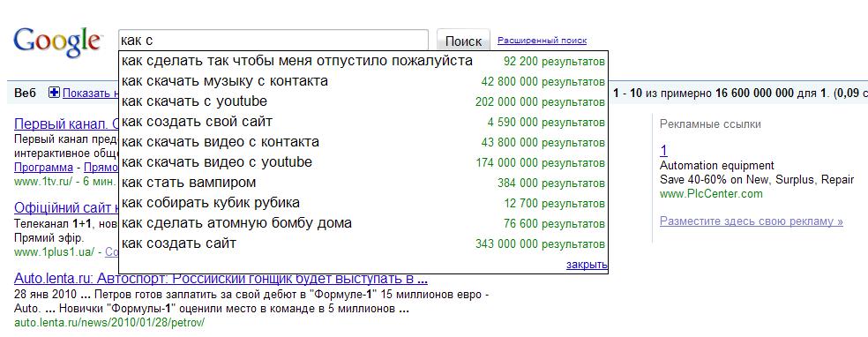Open Расширенный поиск link

(542, 41)
